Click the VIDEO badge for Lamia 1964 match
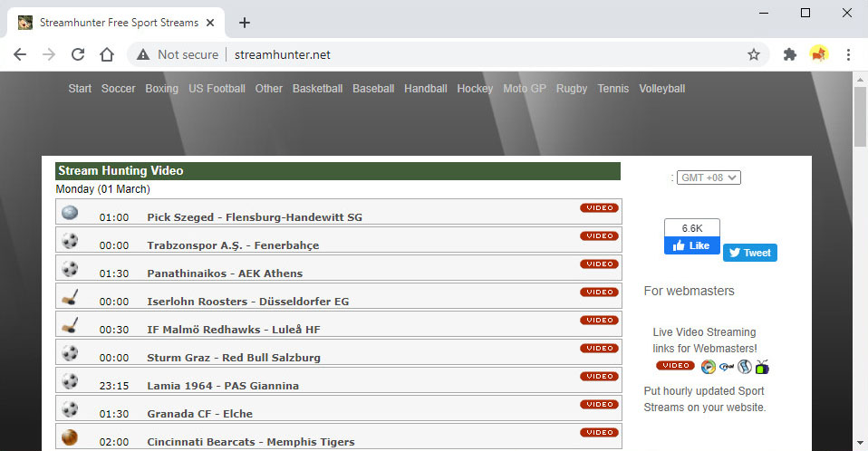The image size is (868, 451). pyautogui.click(x=600, y=377)
